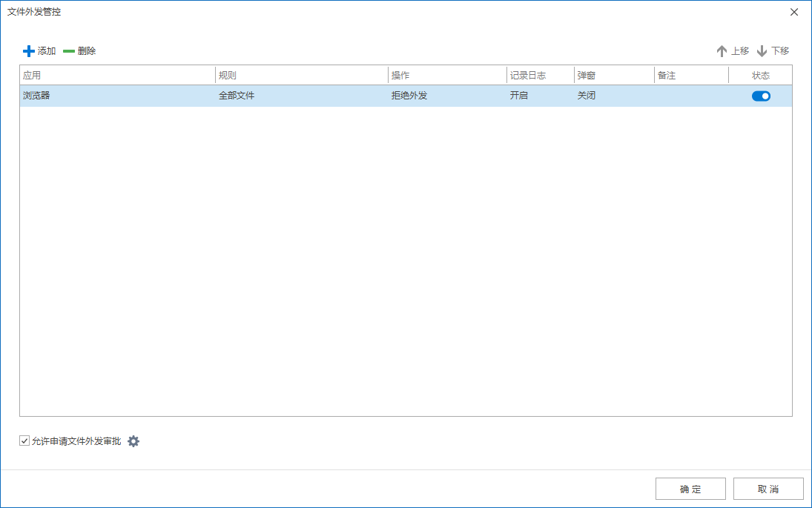Toggle the 浏览器 rule status switch
The width and height of the screenshot is (812, 508).
click(x=761, y=96)
